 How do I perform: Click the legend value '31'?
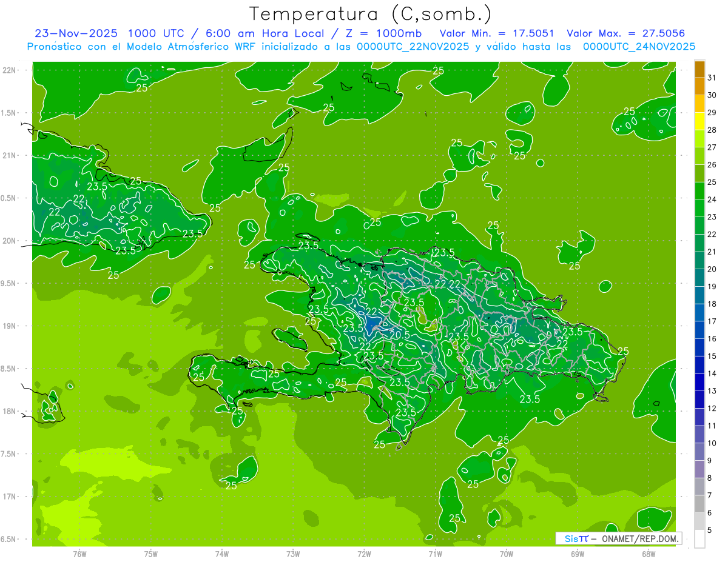[712, 78]
